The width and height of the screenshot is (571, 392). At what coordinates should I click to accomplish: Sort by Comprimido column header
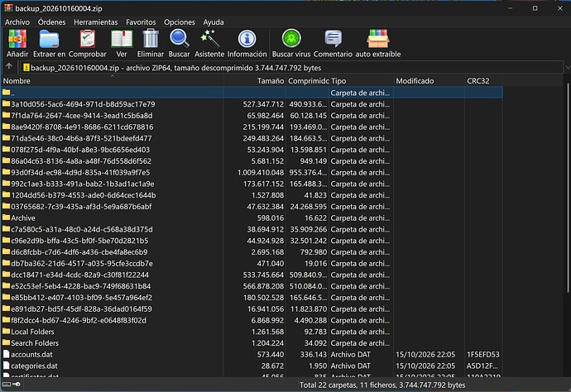307,81
